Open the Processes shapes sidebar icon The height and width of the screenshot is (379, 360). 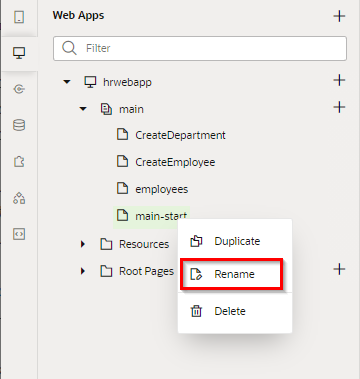[x=19, y=198]
